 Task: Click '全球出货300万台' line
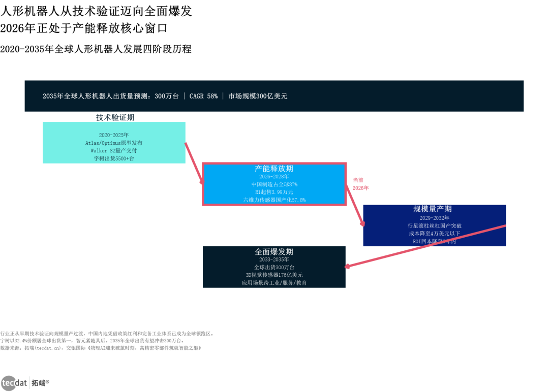(274, 267)
